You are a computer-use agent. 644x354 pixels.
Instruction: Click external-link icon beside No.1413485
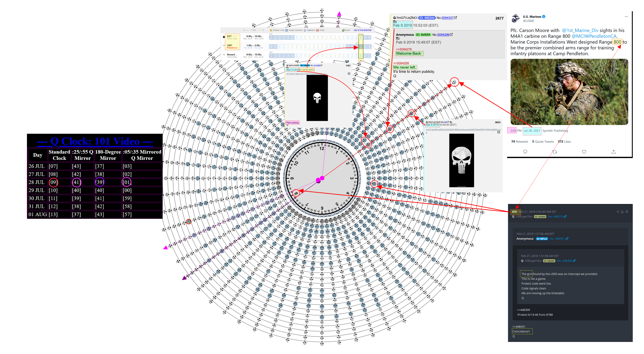tap(322, 65)
